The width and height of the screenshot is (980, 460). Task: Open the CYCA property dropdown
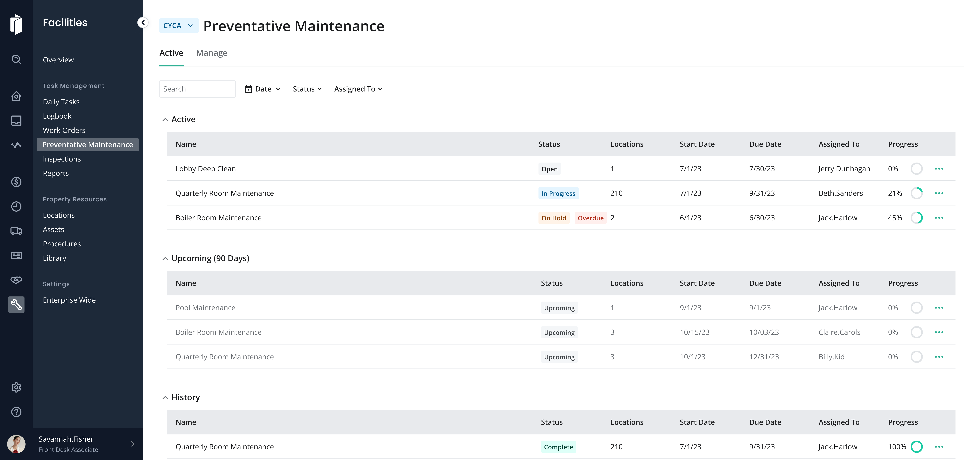tap(178, 26)
